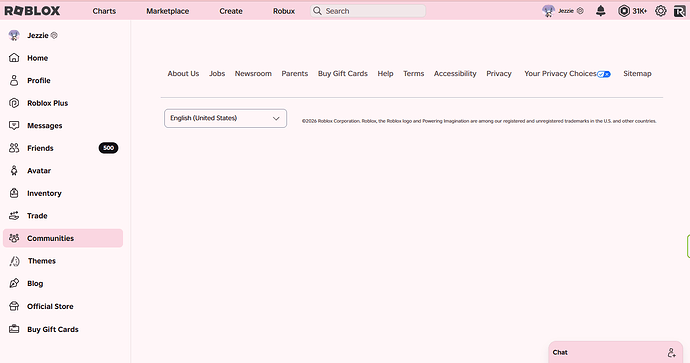Select the Inventory label in the sidebar
This screenshot has width=690, height=363.
[44, 193]
